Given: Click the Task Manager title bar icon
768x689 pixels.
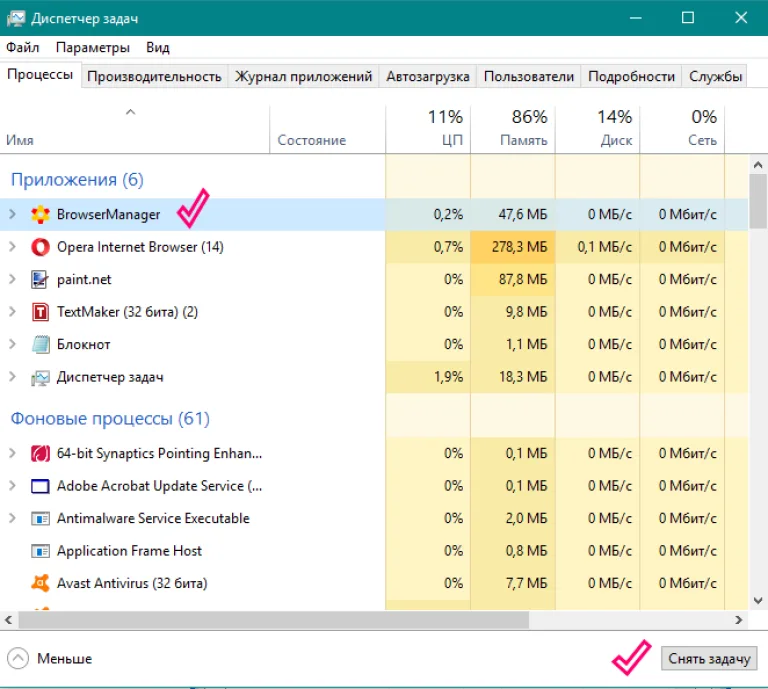Looking at the screenshot, I should tap(16, 19).
